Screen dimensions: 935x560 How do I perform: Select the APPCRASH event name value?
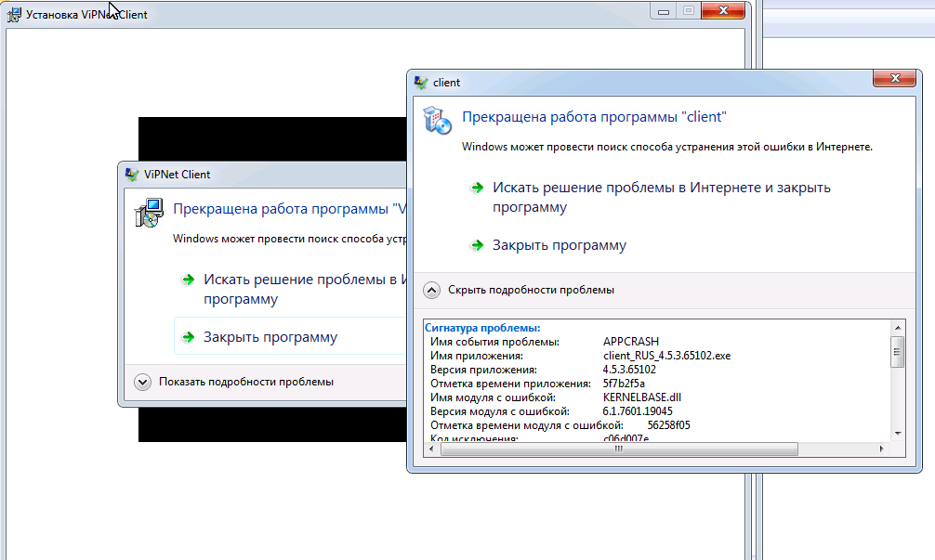click(631, 342)
